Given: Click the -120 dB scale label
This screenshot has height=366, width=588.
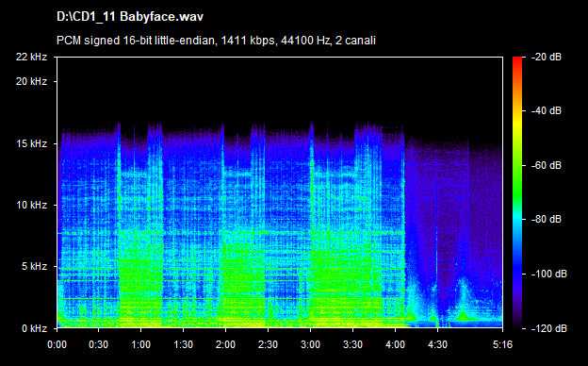Looking at the screenshot, I should pos(549,328).
